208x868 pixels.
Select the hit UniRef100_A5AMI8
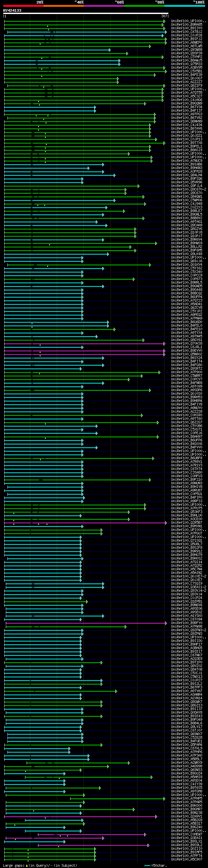187,777
